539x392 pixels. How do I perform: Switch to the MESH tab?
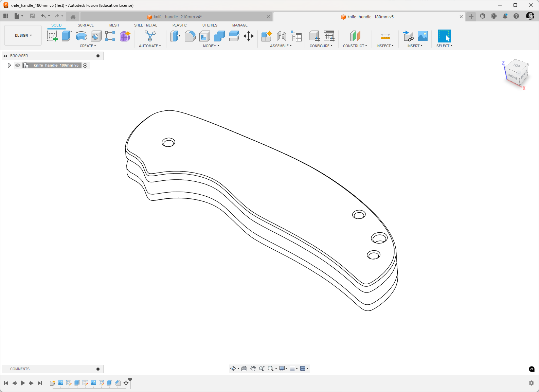(114, 25)
